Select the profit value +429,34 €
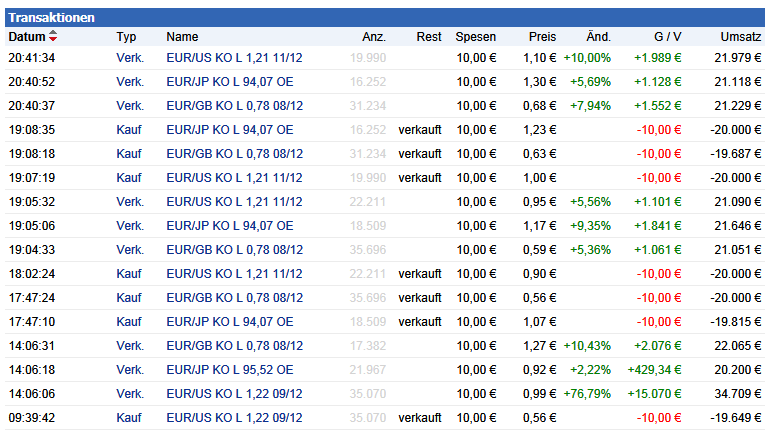The height and width of the screenshot is (431, 772). click(x=654, y=370)
